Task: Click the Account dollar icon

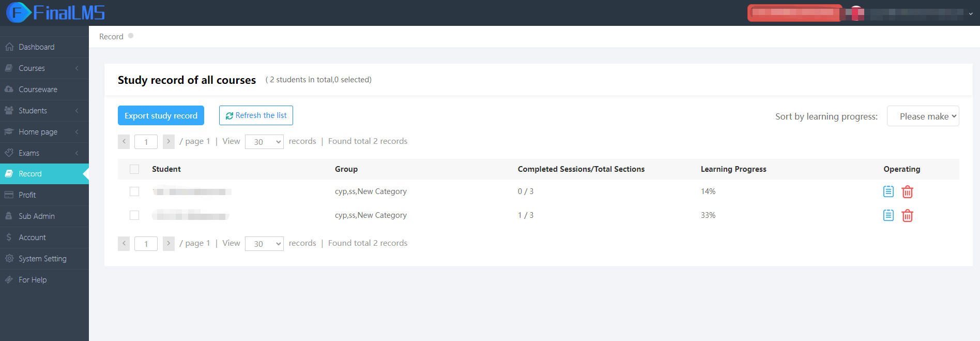Action: click(9, 238)
